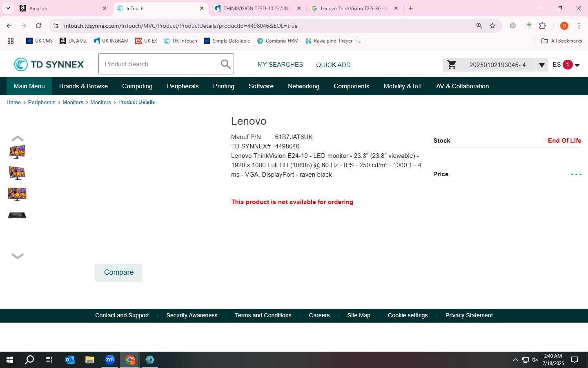This screenshot has height=368, width=588.
Task: Open the tab search dropdown
Action: 8,8
